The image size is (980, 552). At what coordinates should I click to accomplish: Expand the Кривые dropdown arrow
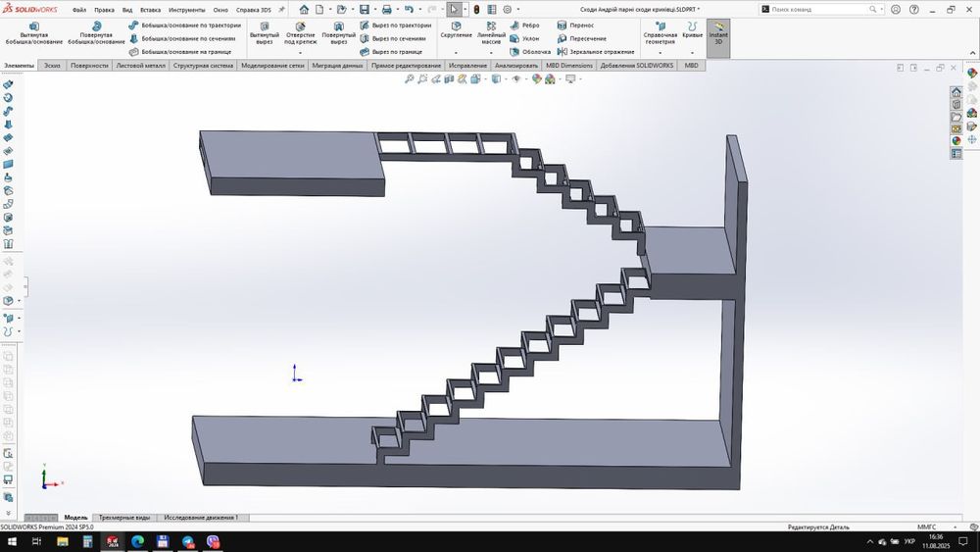[x=692, y=52]
